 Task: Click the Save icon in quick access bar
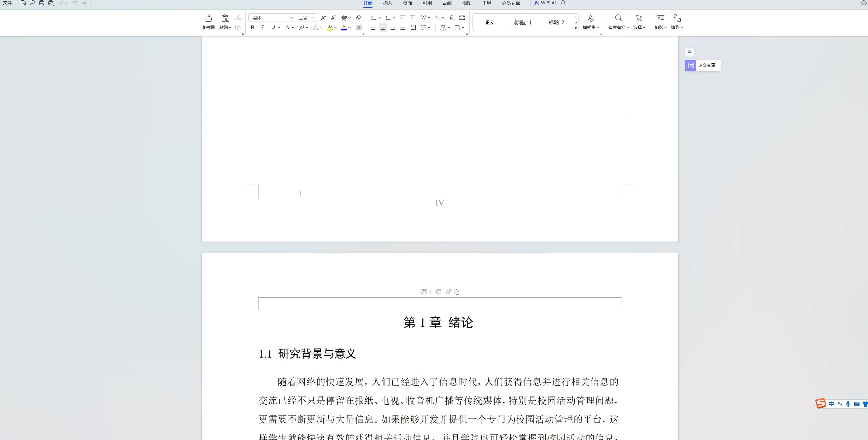[23, 3]
